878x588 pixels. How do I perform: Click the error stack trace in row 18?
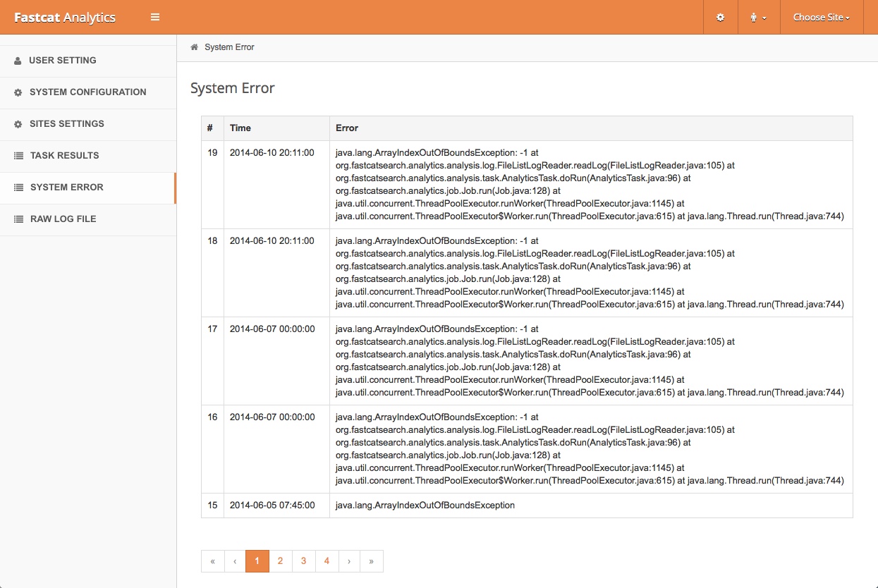click(x=590, y=272)
